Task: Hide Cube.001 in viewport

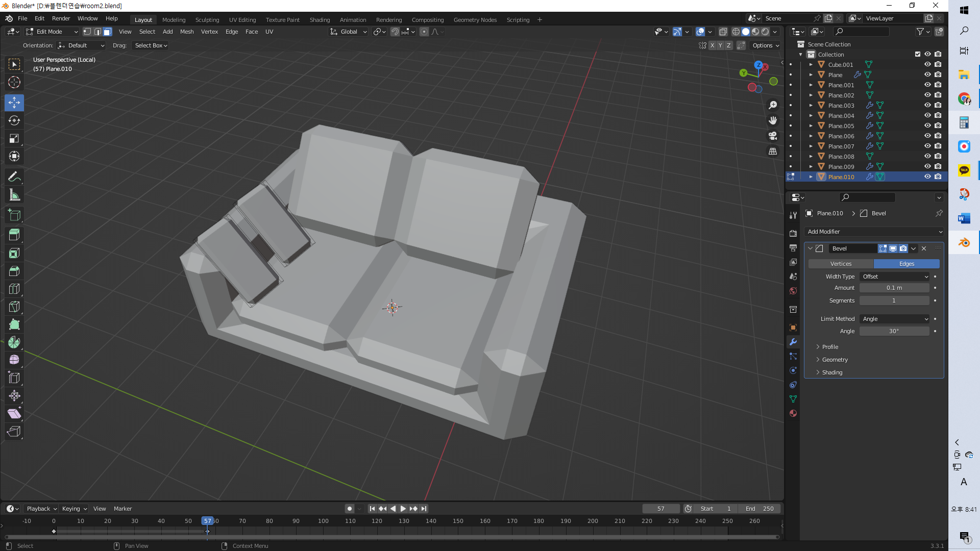Action: click(927, 64)
